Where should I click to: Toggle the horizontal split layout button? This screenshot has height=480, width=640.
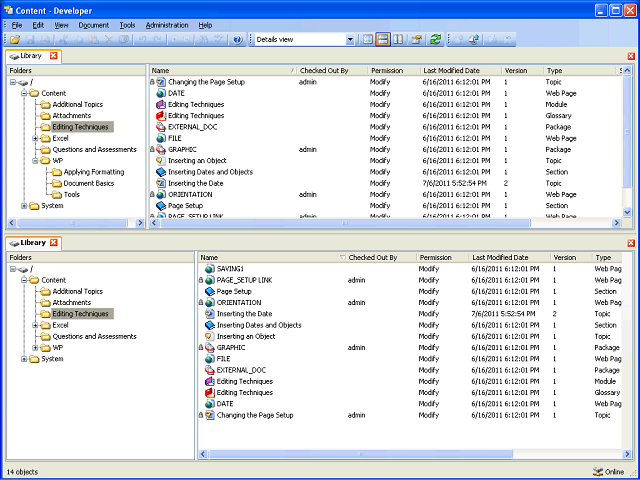383,40
